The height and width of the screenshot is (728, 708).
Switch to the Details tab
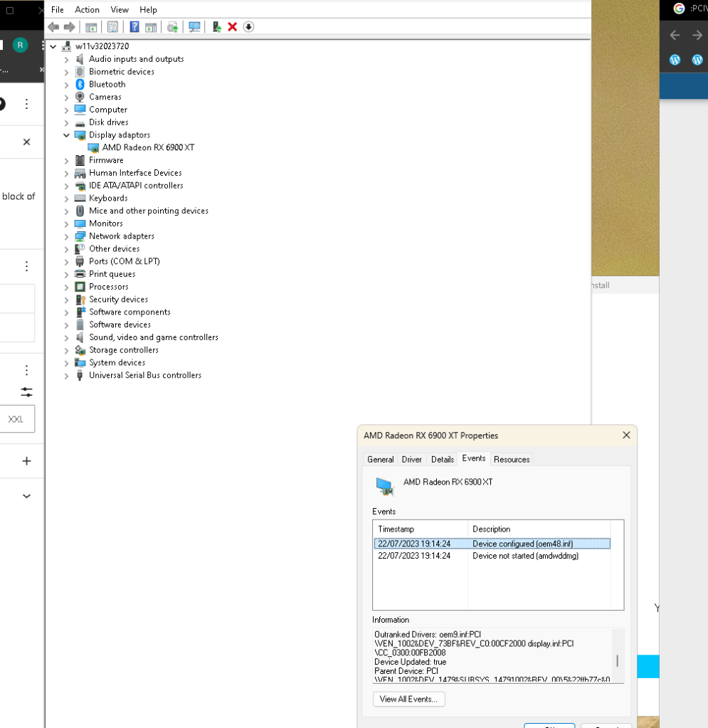[443, 459]
